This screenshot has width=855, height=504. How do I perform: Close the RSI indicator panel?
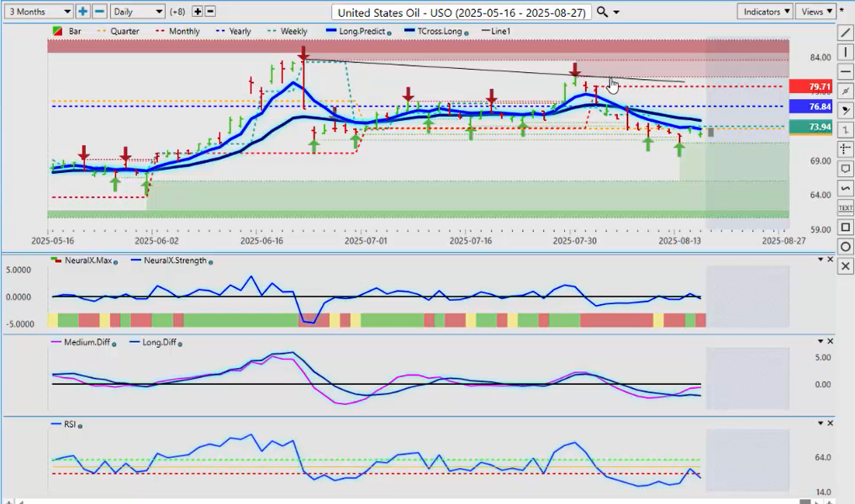pyautogui.click(x=831, y=424)
